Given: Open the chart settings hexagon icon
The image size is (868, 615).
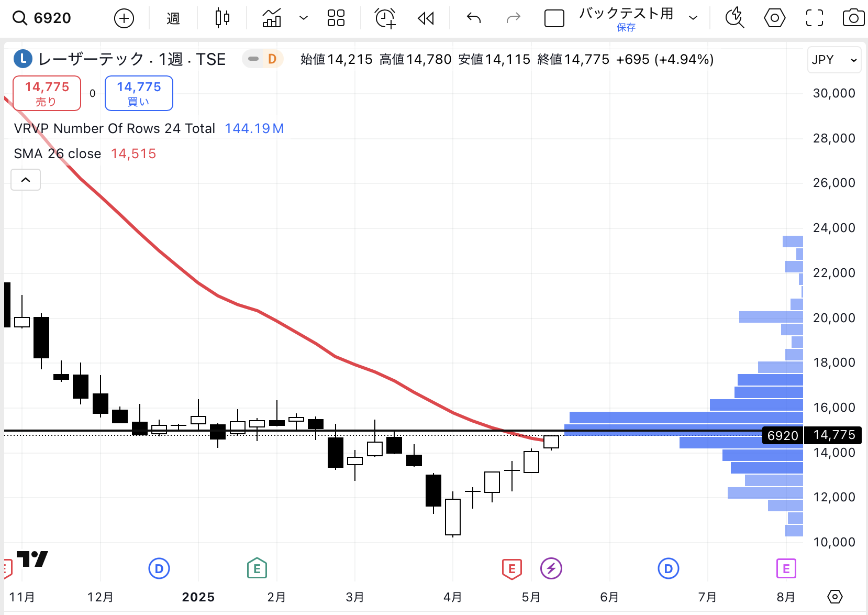Looking at the screenshot, I should [775, 18].
